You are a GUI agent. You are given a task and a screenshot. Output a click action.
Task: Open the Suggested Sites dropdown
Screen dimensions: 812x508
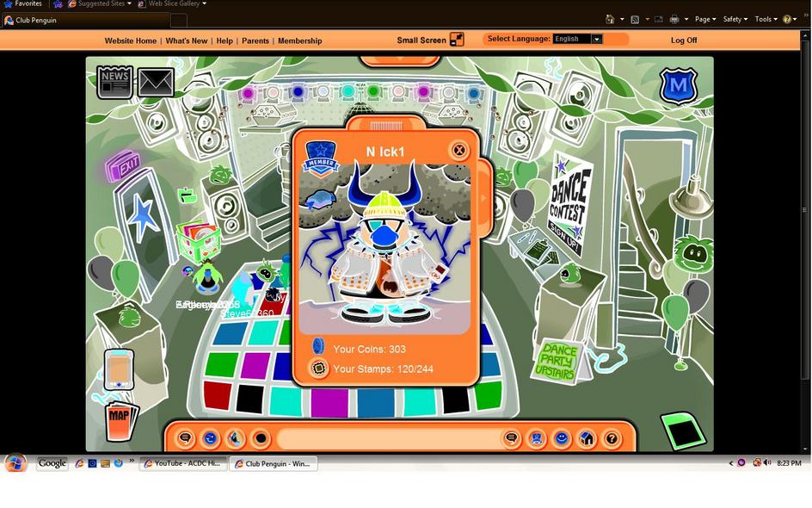pos(100,3)
